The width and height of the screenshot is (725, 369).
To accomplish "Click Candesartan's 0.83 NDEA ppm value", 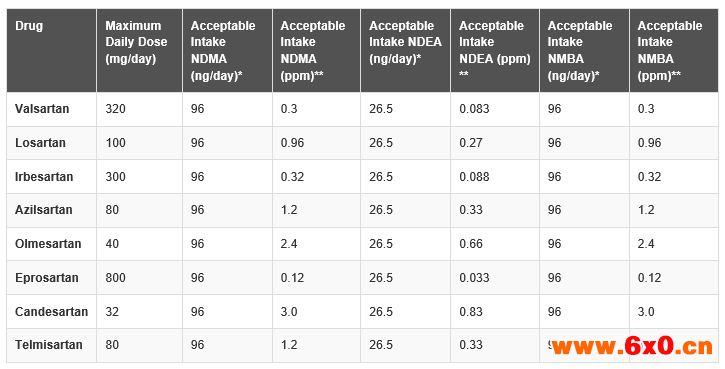I will point(471,312).
